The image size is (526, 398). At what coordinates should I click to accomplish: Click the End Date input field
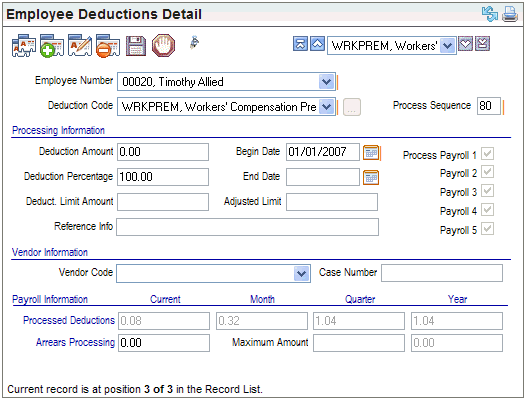pyautogui.click(x=323, y=177)
